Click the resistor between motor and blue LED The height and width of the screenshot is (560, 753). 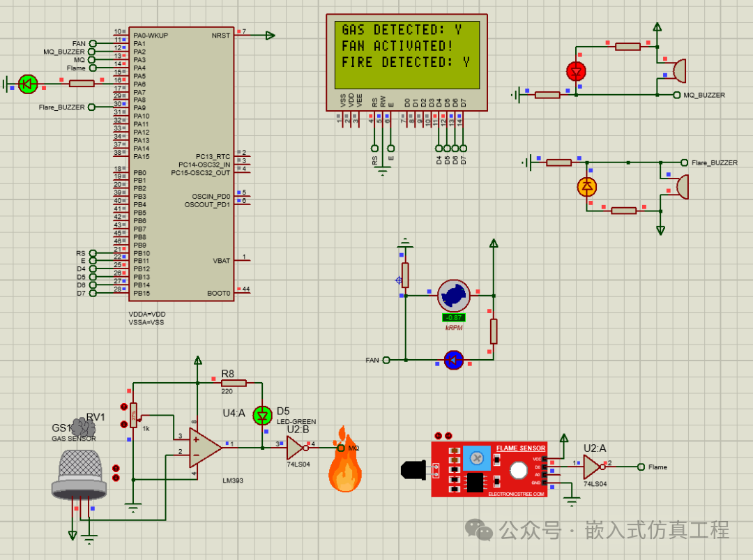pyautogui.click(x=494, y=331)
